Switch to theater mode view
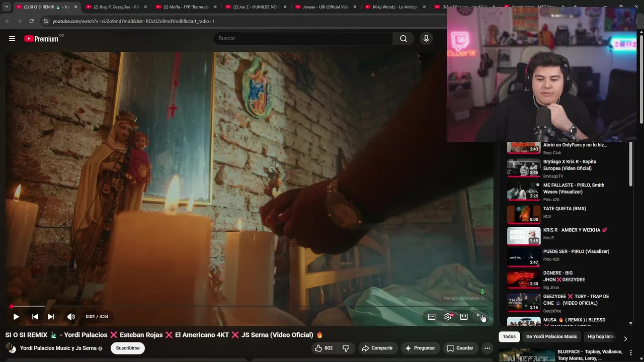The image size is (644, 362). (x=464, y=317)
